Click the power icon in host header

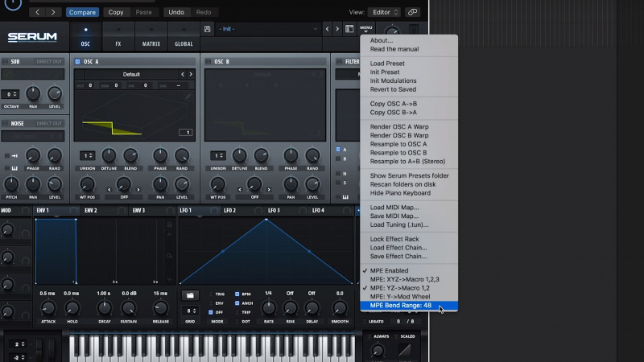pyautogui.click(x=13, y=4)
